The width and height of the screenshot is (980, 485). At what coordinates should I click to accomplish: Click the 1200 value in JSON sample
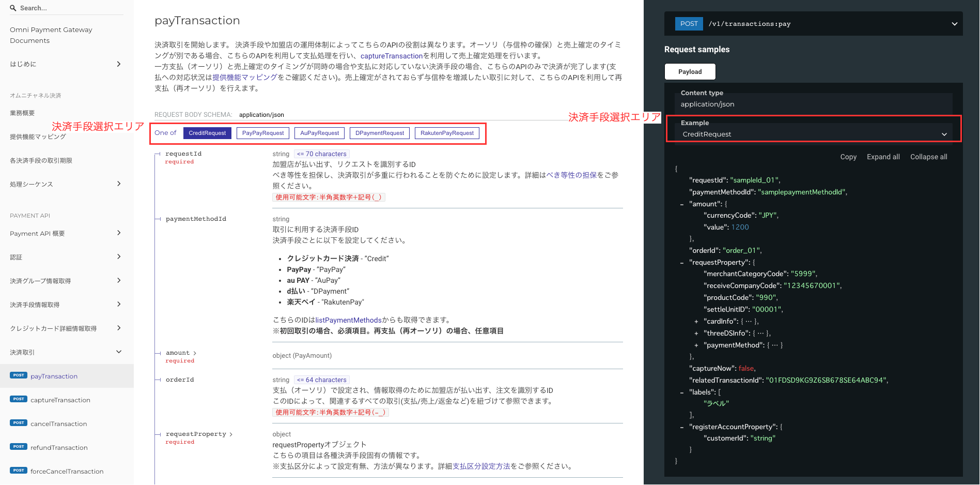(x=740, y=228)
